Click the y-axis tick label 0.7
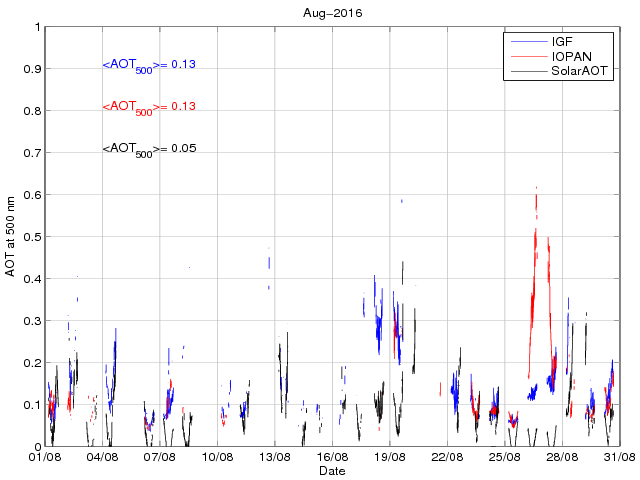 (32, 153)
